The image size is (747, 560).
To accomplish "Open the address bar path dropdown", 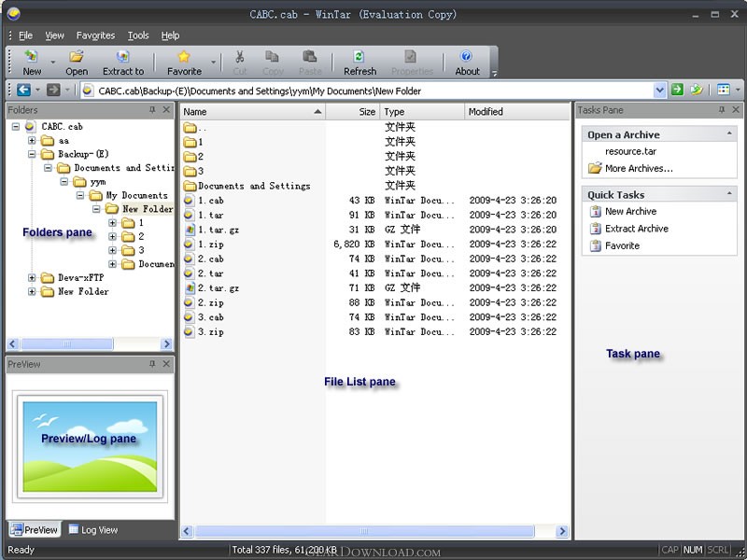I will pyautogui.click(x=659, y=91).
